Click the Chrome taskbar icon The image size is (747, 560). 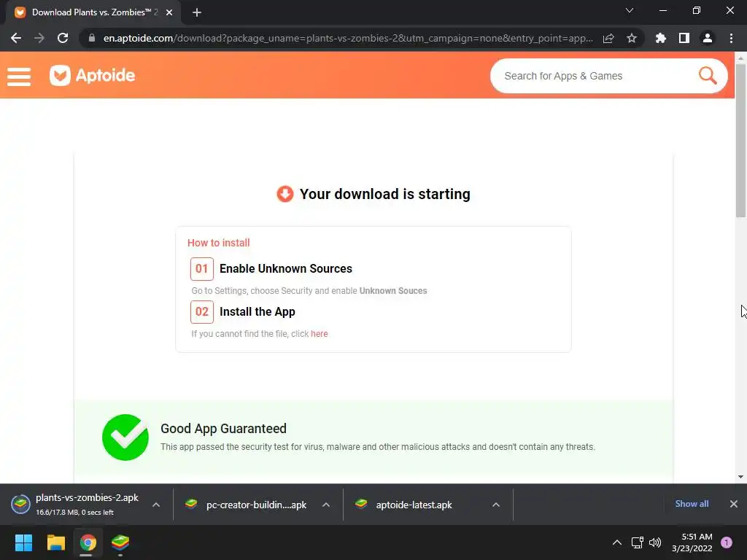[x=88, y=542]
